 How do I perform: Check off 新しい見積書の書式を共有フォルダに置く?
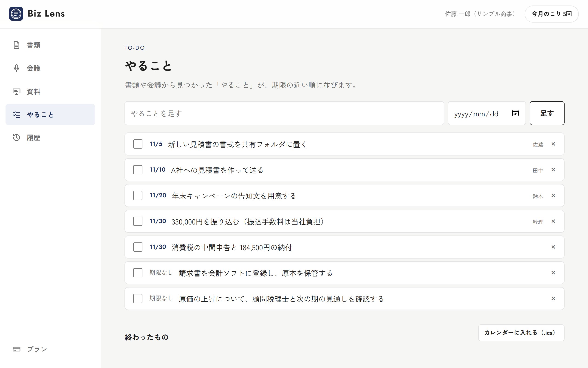coord(138,144)
